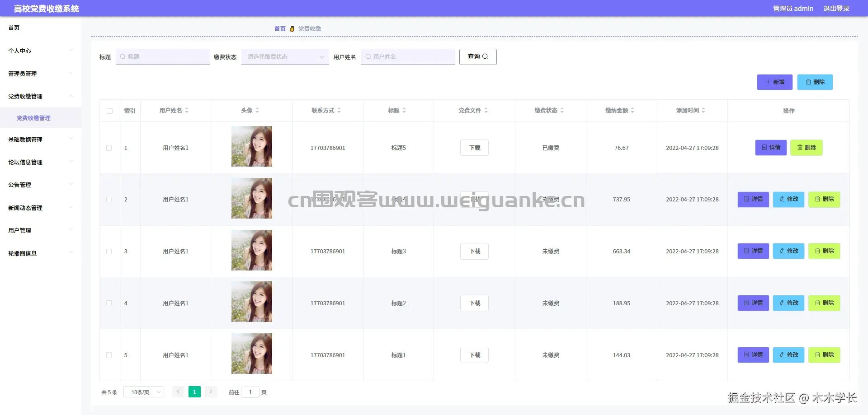Toggle the select-all checkbox in table header
This screenshot has width=868, height=415.
pos(109,111)
